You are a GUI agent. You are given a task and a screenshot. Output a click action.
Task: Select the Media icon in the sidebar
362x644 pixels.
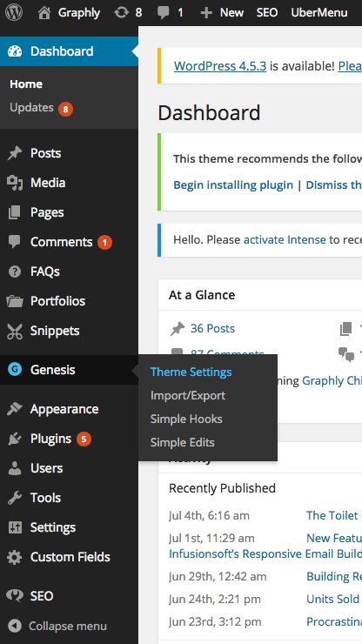15,183
